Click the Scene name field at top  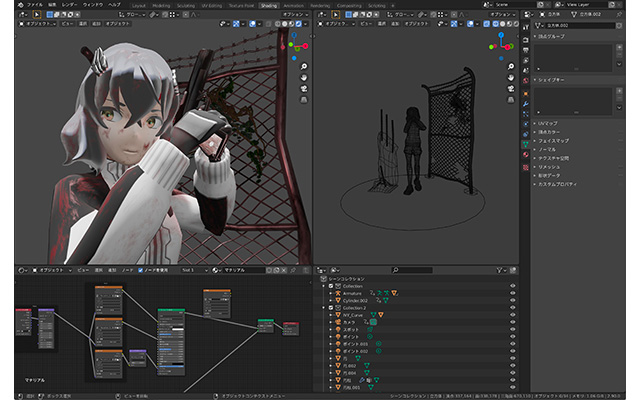(x=515, y=4)
